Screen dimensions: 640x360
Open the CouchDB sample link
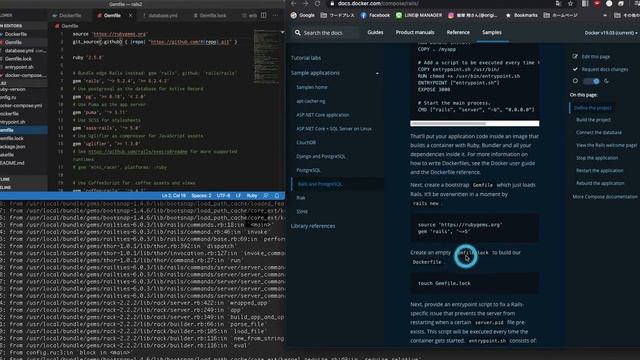pos(306,142)
